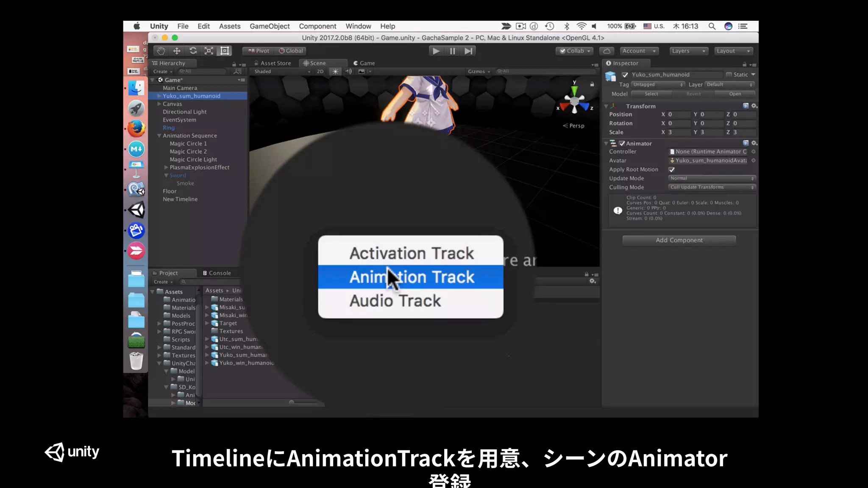Toggle scene audio speaker icon
Viewport: 868px width, 488px height.
point(348,71)
